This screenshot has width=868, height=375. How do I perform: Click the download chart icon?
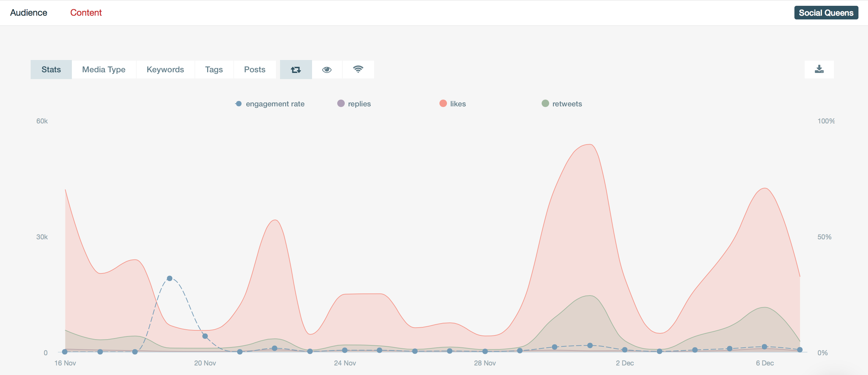[819, 70]
